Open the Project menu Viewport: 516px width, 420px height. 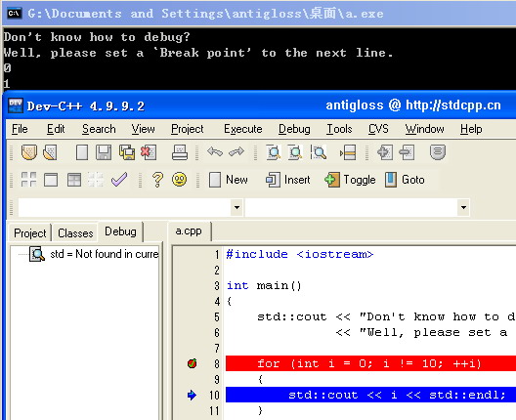tap(188, 129)
